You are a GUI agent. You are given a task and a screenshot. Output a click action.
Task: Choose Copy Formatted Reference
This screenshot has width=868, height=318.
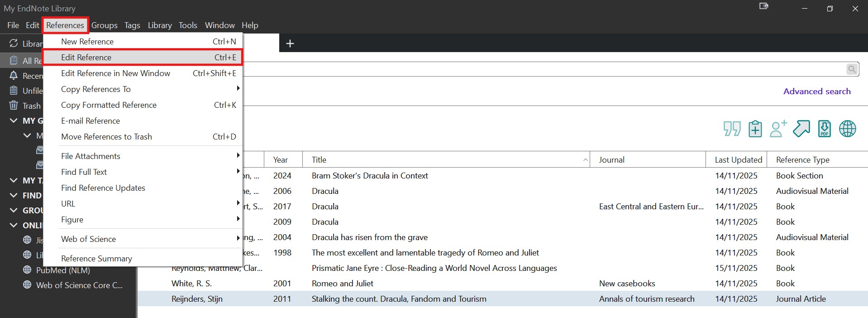point(143,105)
